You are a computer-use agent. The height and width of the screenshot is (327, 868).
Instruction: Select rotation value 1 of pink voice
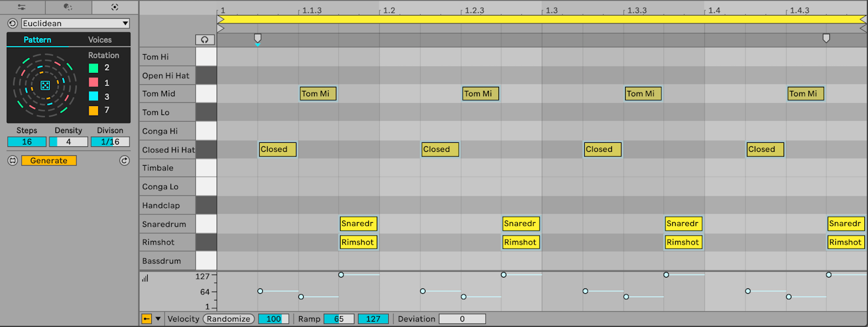(x=107, y=83)
